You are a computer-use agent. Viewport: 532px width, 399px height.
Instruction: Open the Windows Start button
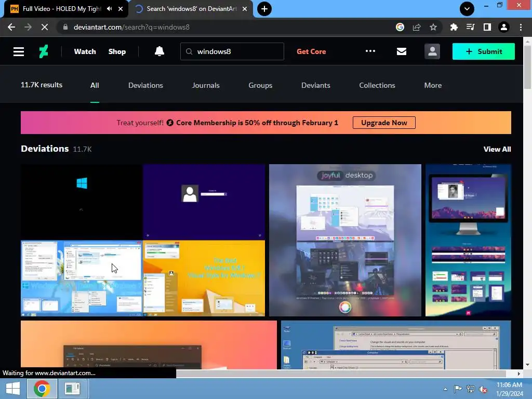pyautogui.click(x=13, y=389)
